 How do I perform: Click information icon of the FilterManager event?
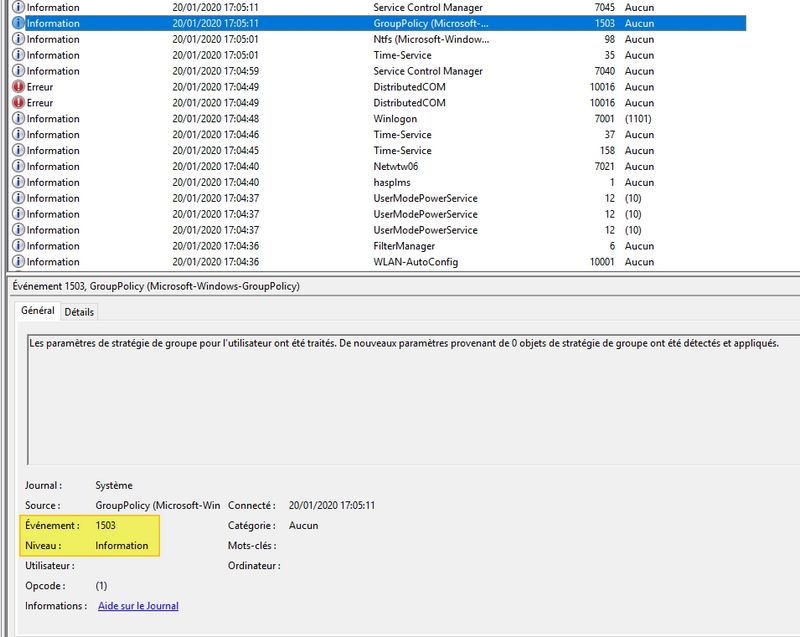point(18,246)
